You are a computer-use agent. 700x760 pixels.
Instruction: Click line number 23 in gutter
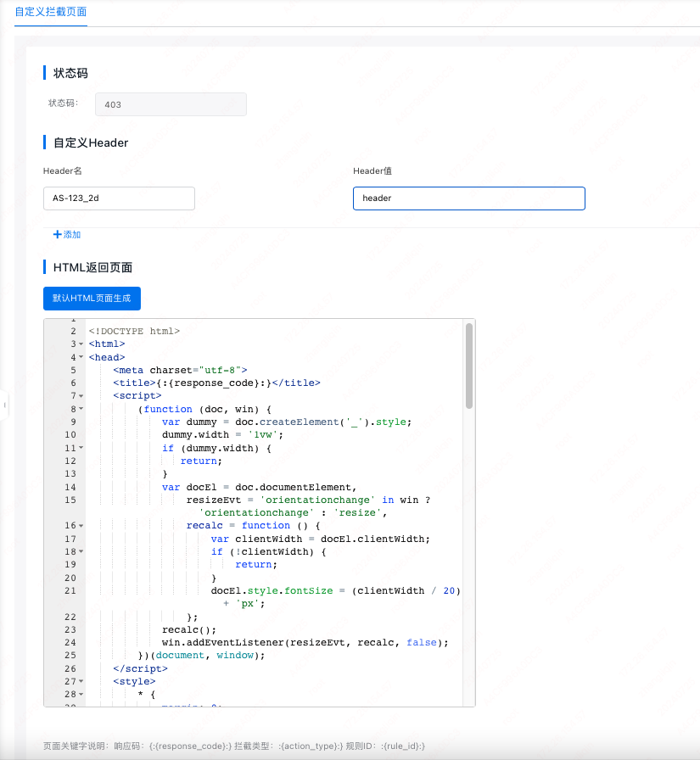[x=70, y=629]
